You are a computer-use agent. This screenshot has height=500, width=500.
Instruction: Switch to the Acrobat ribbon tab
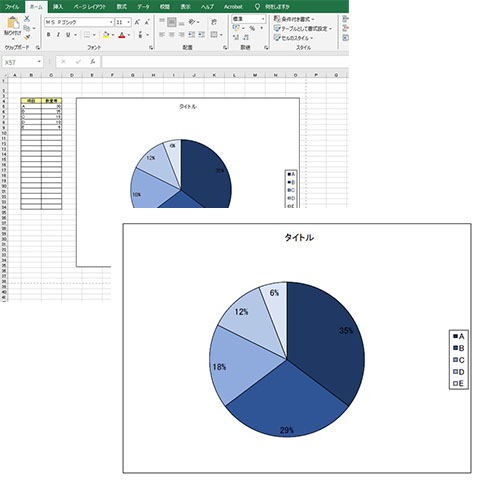click(233, 7)
